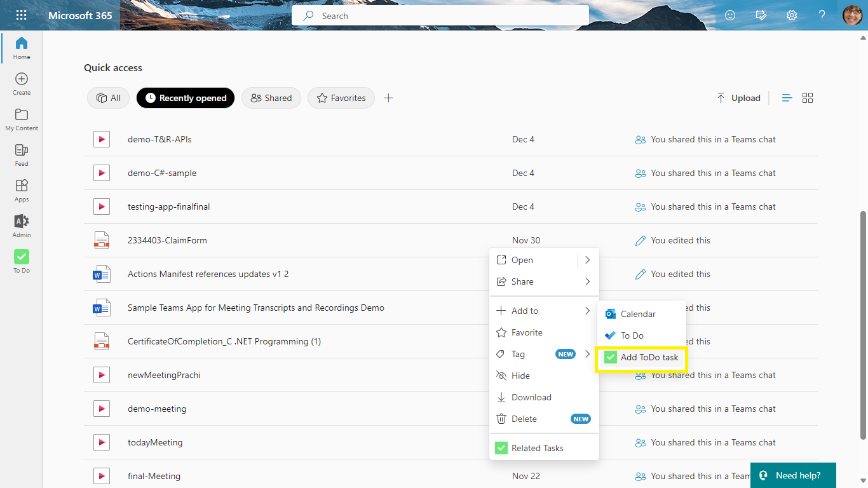868x488 pixels.
Task: Click in the Search box
Action: click(x=440, y=16)
